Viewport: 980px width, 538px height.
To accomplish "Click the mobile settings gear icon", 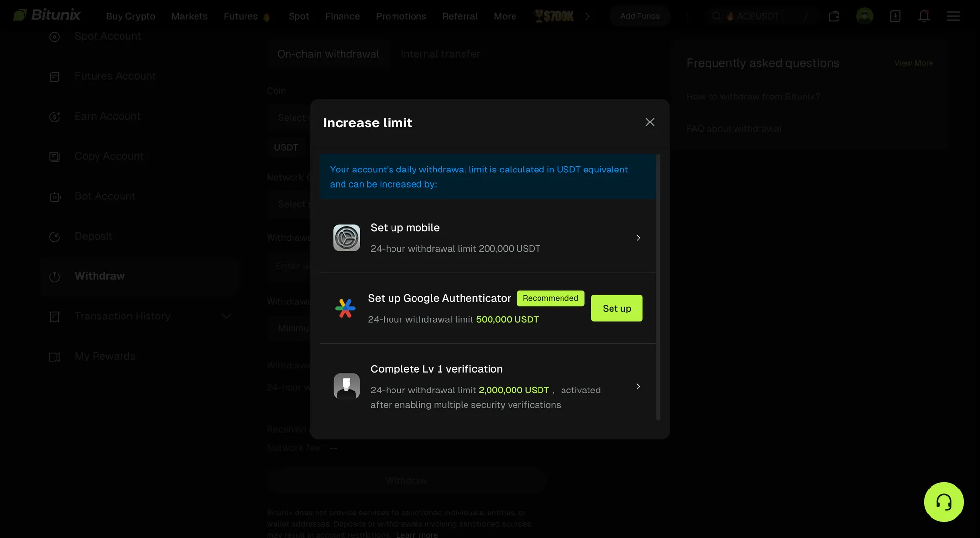I will (346, 238).
